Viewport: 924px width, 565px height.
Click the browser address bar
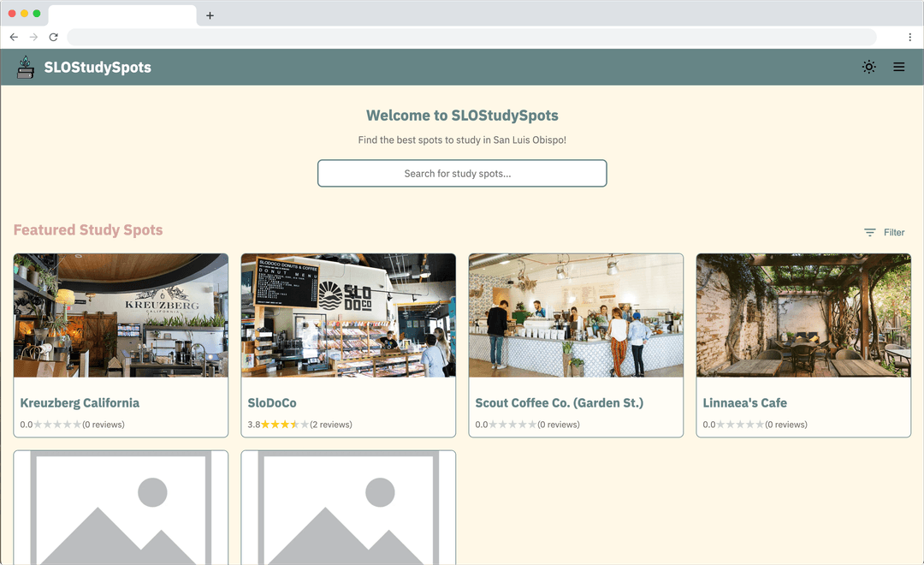tap(471, 37)
